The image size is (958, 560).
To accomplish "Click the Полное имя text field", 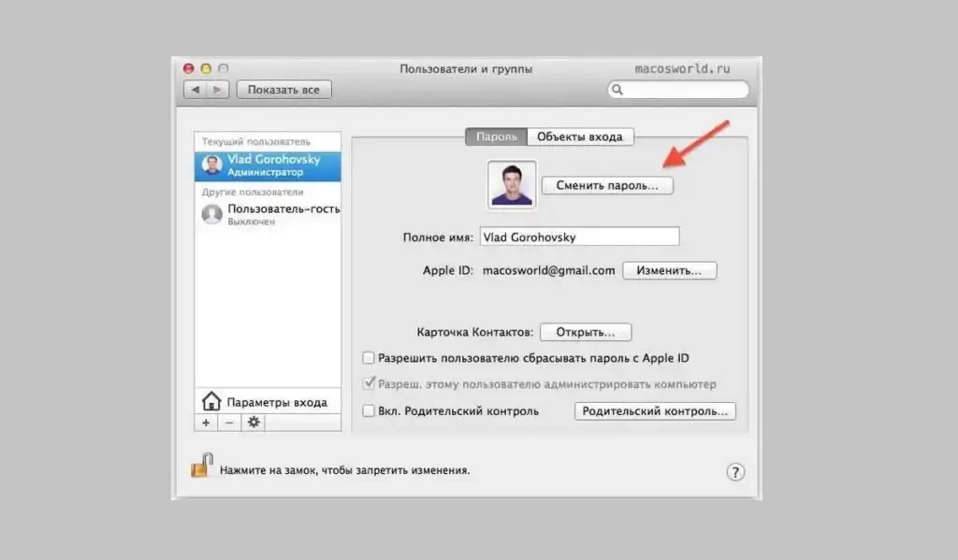I will 579,237.
